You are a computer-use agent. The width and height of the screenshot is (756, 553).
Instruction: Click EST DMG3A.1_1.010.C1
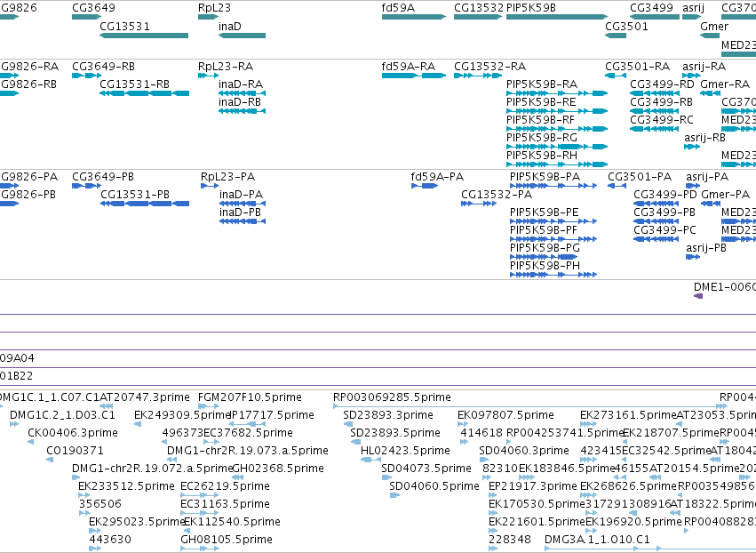(650, 549)
